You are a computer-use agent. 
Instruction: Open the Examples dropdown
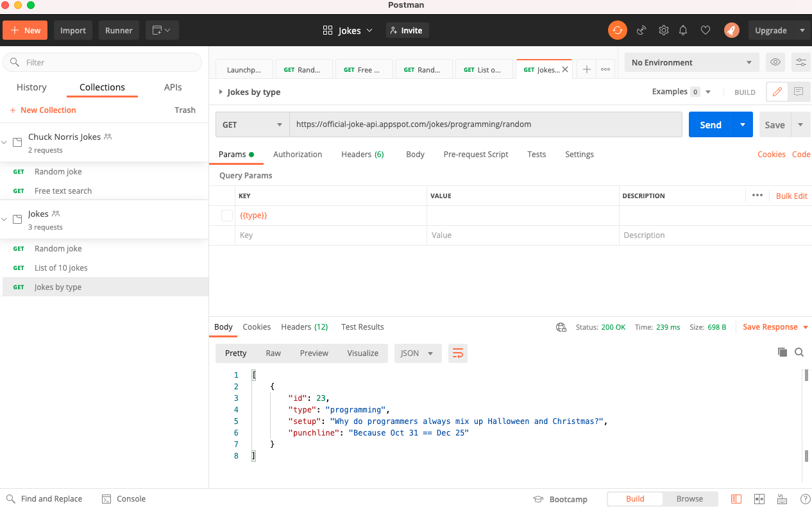click(682, 92)
